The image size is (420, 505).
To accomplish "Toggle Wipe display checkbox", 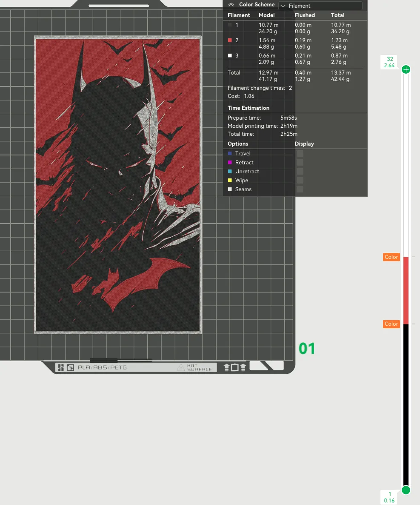I will (300, 181).
